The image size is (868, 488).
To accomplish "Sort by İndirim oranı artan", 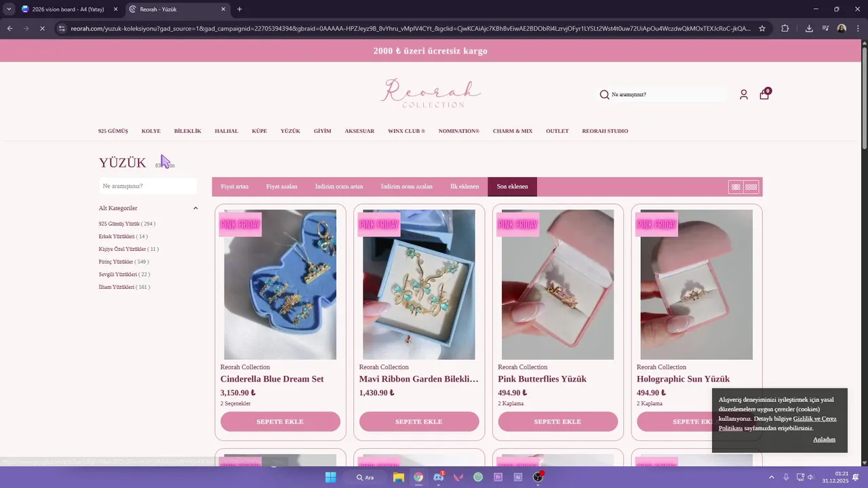I will click(x=339, y=186).
